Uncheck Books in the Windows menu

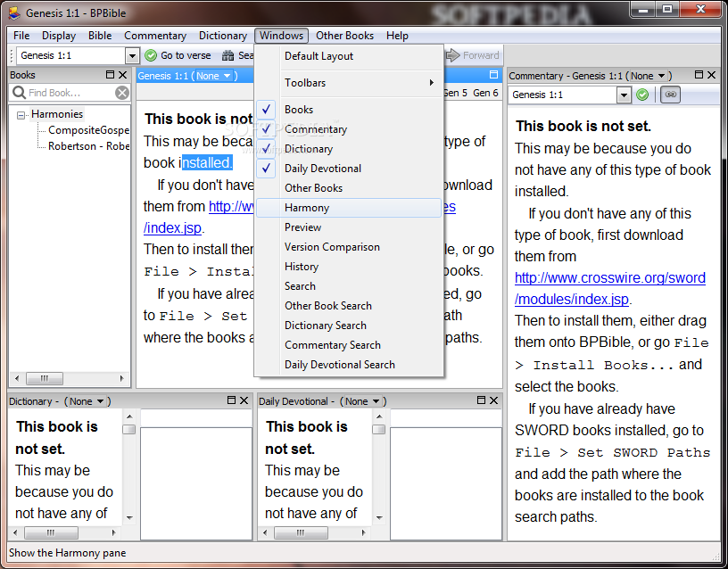tap(348, 110)
